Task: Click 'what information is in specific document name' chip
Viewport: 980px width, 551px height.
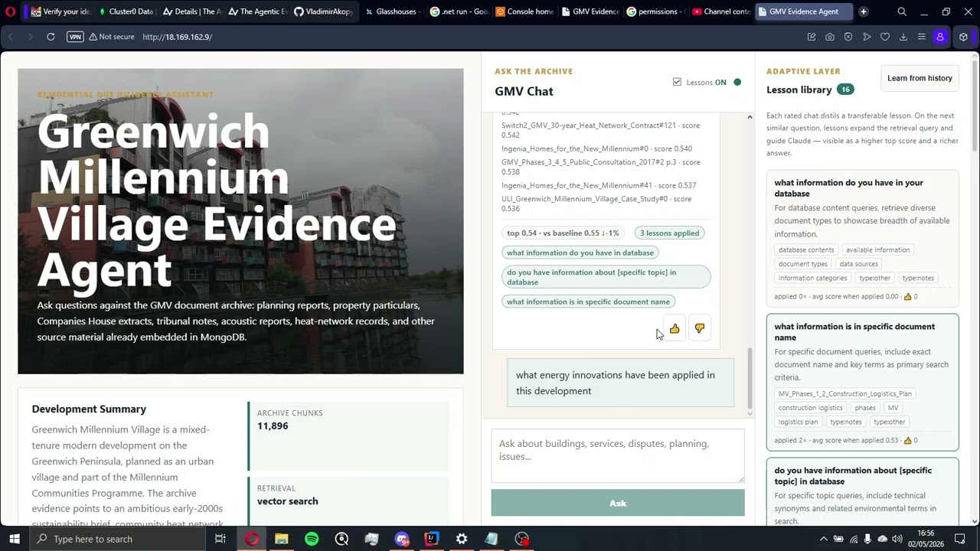Action: [x=588, y=302]
